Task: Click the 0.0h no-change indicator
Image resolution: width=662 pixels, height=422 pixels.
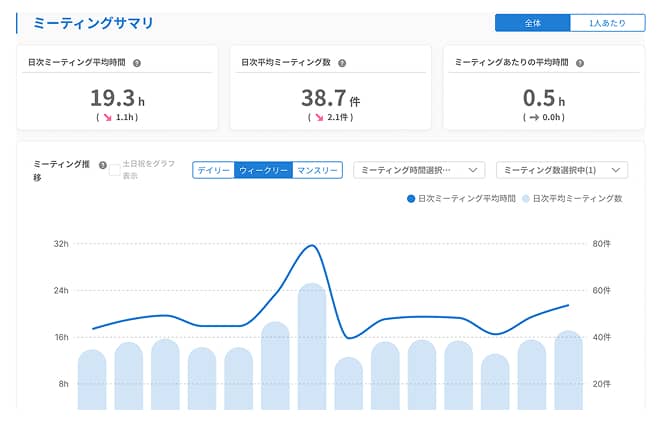Action: [x=544, y=117]
